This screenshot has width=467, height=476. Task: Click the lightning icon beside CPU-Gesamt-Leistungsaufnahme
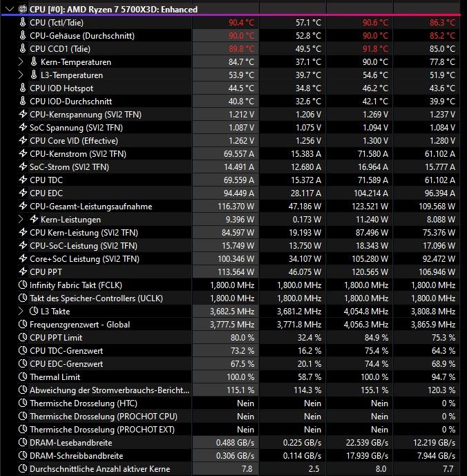(23, 206)
